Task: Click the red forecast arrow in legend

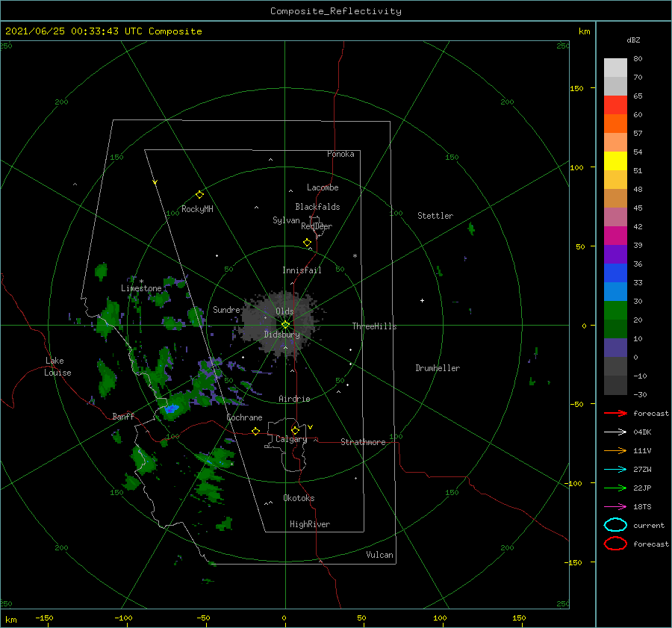Action: [x=615, y=413]
